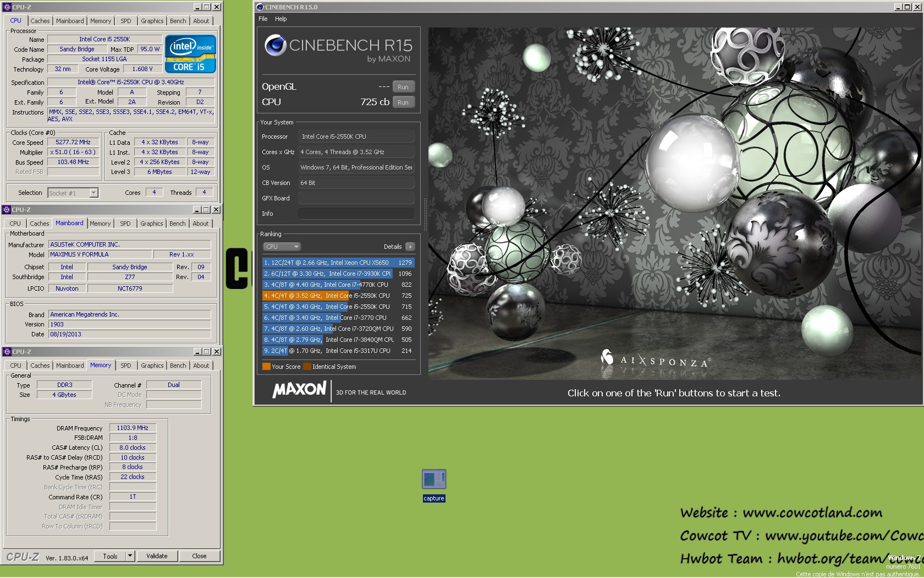The image size is (924, 578).
Task: Select ranking row Xeon X5650 score 1279
Action: point(338,263)
